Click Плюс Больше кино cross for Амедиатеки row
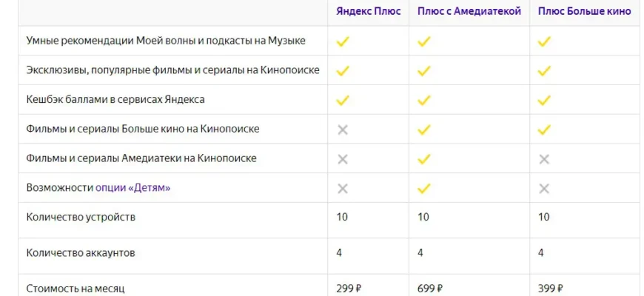The height and width of the screenshot is (296, 644). (x=544, y=159)
